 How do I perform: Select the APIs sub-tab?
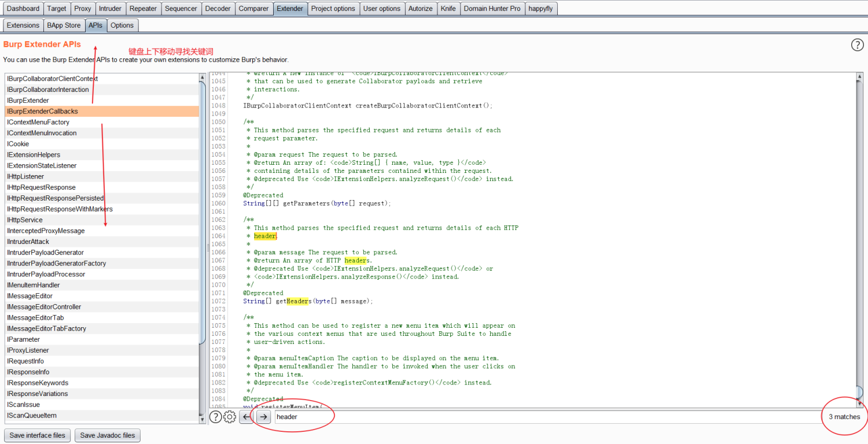[x=95, y=25]
